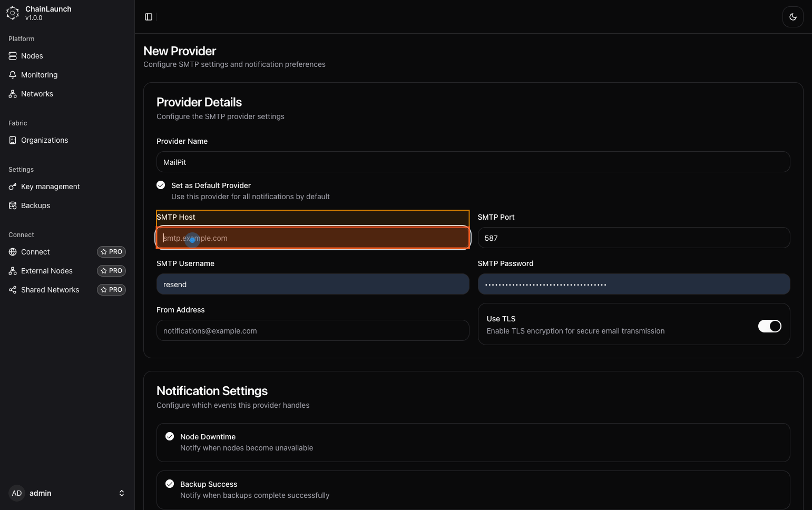The height and width of the screenshot is (510, 812).
Task: Click the ChainLaunch gear logo icon
Action: pos(13,13)
